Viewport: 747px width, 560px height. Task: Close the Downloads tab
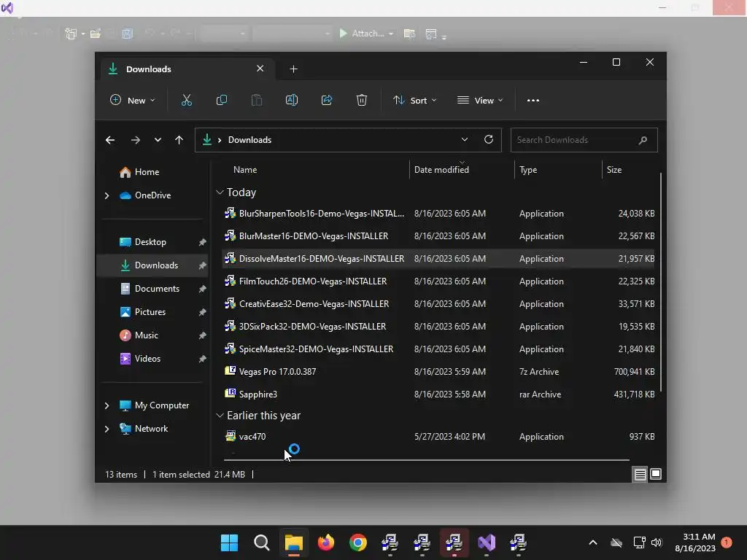coord(260,69)
